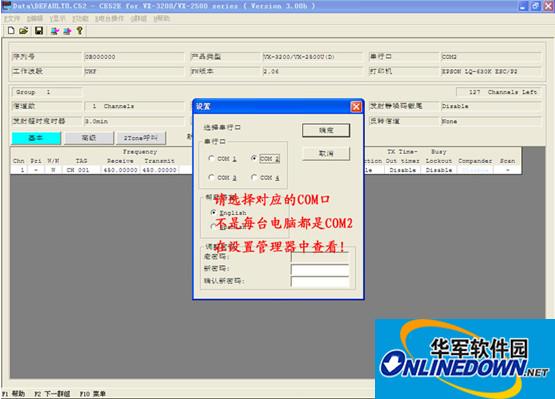Click F1 帮助 in the status bar
Image resolution: width=555 pixels, height=399 pixels.
pyautogui.click(x=13, y=394)
